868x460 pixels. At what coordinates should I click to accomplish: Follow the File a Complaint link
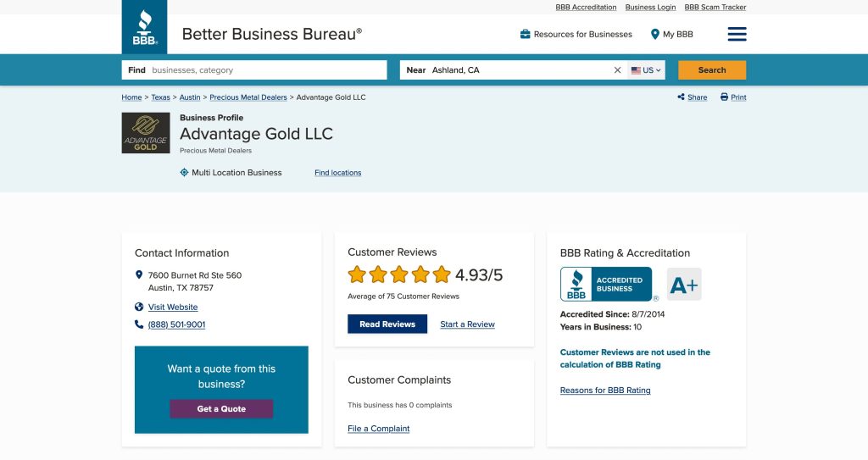pyautogui.click(x=378, y=429)
